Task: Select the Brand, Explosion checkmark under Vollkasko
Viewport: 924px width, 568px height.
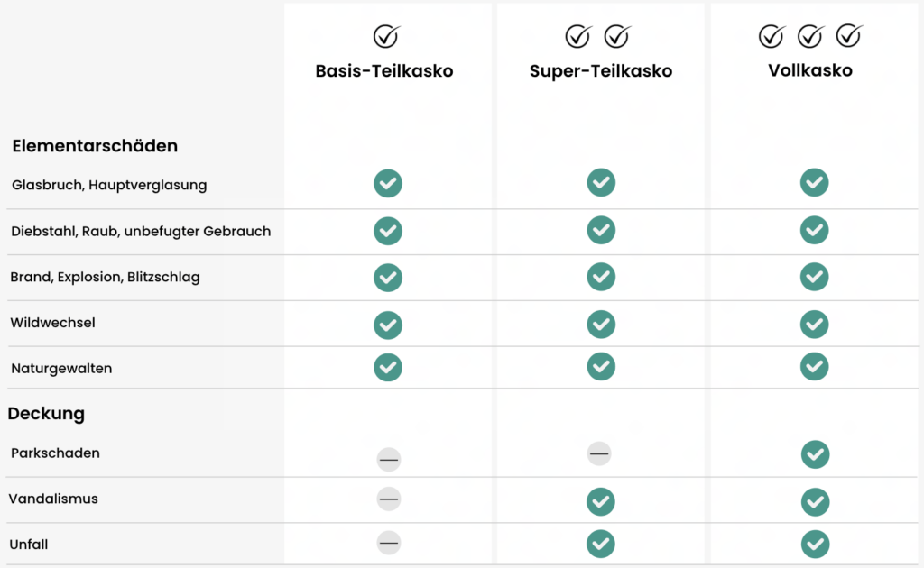Action: (815, 277)
